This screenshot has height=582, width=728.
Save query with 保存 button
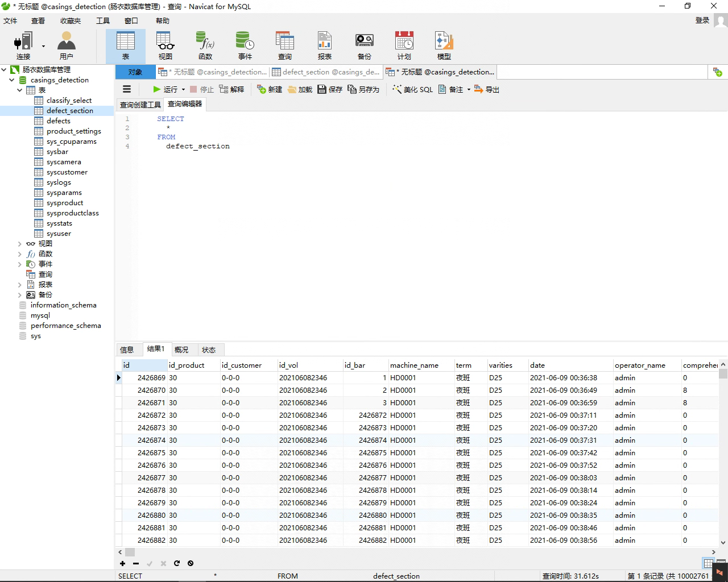coord(330,89)
